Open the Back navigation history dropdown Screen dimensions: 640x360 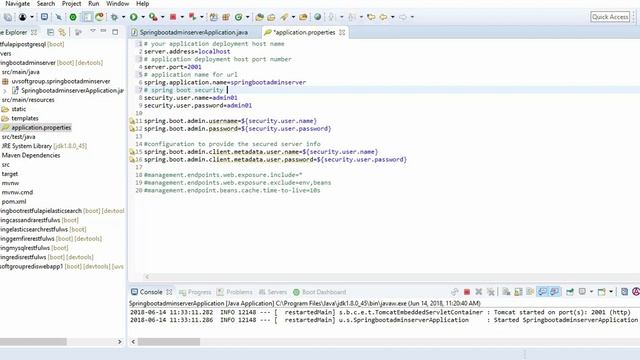[392, 17]
